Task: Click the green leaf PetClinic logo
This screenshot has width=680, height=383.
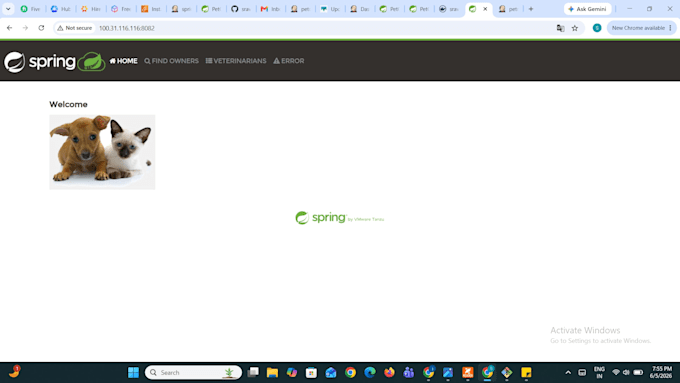Action: tap(92, 62)
